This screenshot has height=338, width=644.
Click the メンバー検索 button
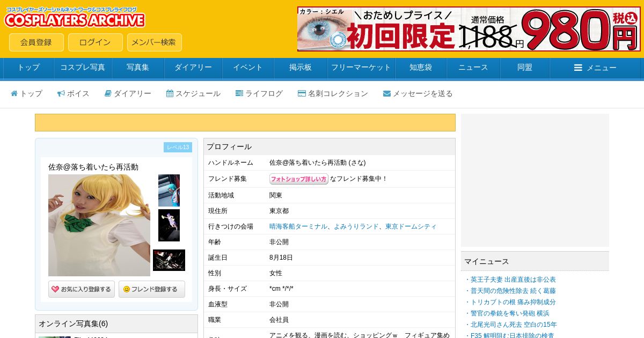(155, 42)
